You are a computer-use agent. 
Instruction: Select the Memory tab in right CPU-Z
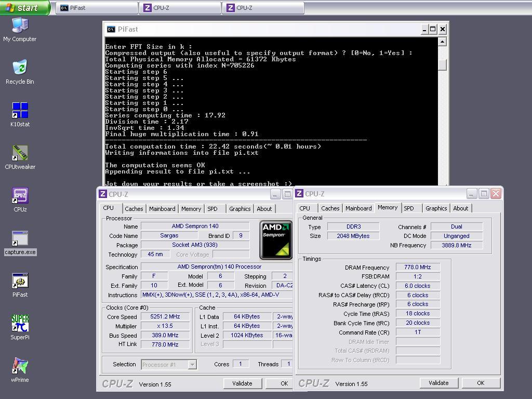click(x=388, y=207)
